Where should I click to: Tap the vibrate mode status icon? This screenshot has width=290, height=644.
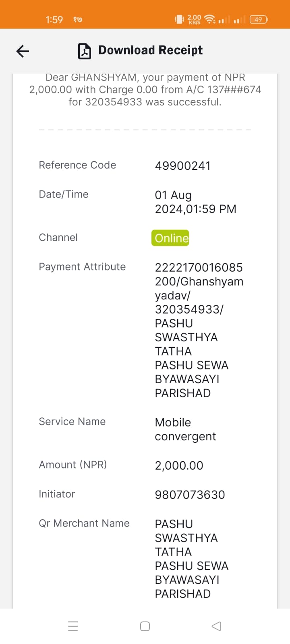[x=179, y=19]
